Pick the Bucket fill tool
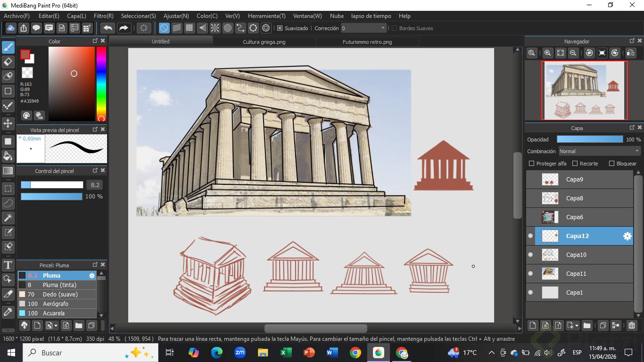 point(8,156)
